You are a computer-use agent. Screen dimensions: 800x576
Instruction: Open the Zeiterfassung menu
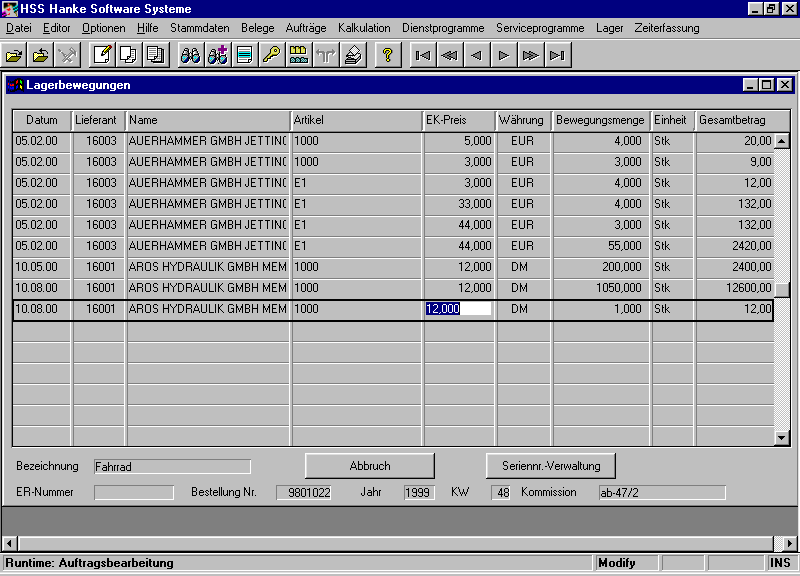click(x=668, y=28)
